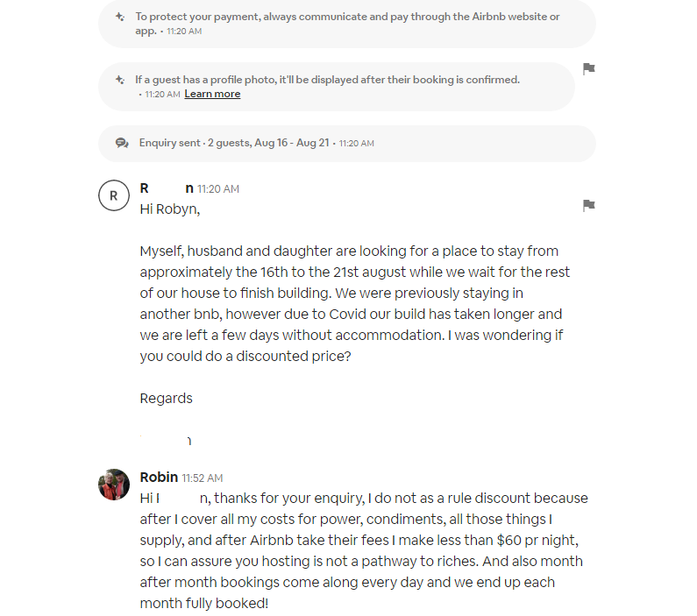Click the guest's paragraph about discounted price

351,303
